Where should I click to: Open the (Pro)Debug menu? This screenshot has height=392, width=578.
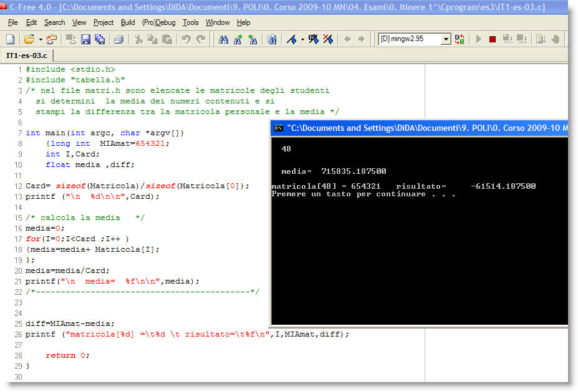point(159,22)
